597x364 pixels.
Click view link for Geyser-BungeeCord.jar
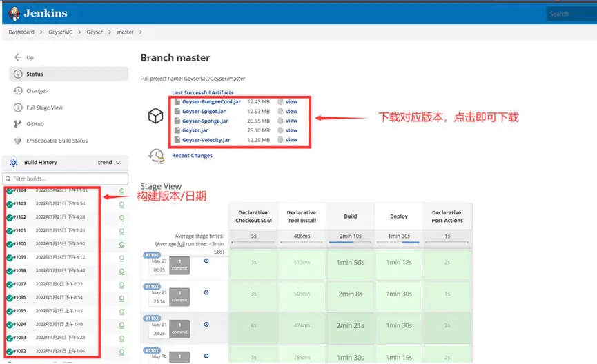click(291, 101)
